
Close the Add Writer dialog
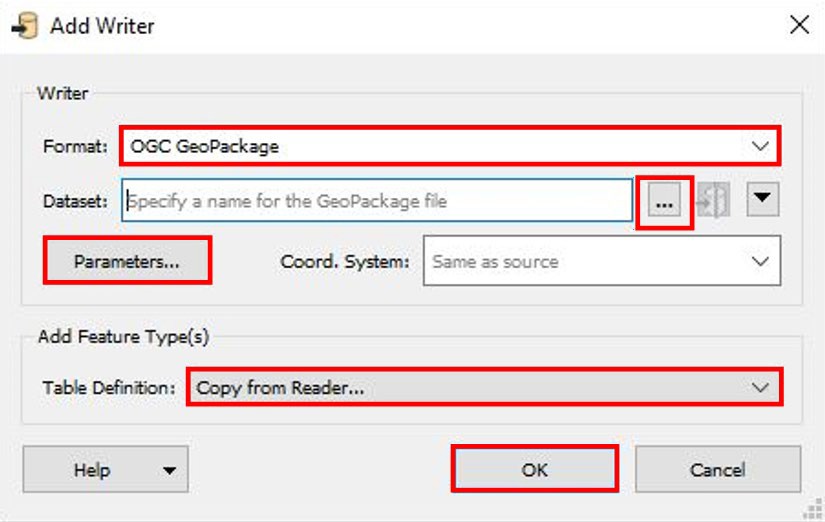799,24
